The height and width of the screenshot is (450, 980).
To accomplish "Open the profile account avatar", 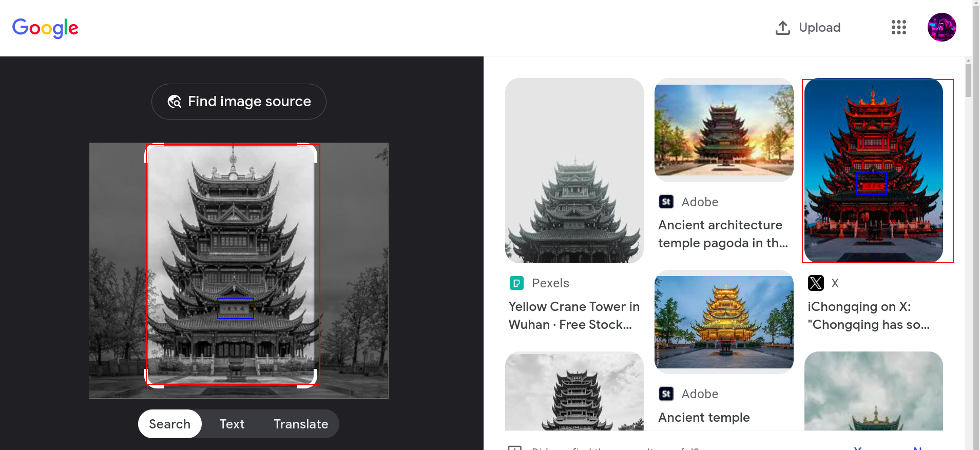I will pyautogui.click(x=941, y=28).
